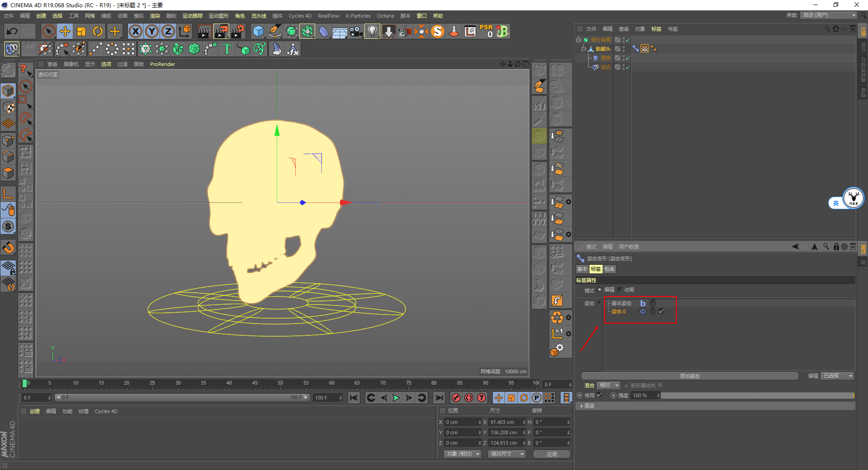
Task: Toggle the 姿态.0 enable checkmark
Action: pyautogui.click(x=662, y=311)
